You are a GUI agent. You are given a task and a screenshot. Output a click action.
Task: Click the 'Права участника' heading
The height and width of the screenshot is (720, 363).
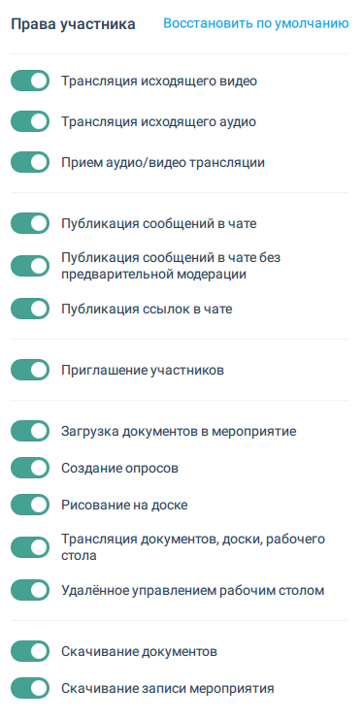(x=73, y=24)
